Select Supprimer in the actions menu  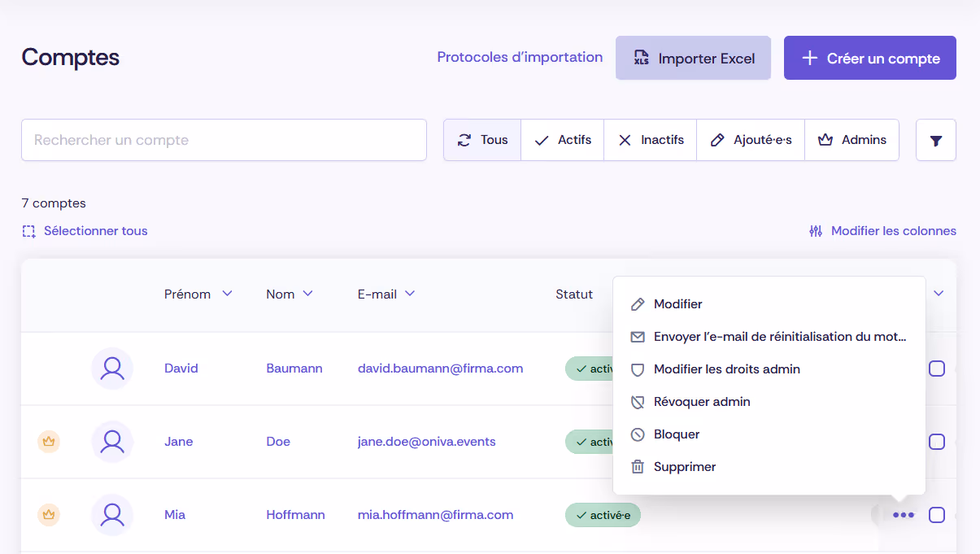(x=769, y=467)
